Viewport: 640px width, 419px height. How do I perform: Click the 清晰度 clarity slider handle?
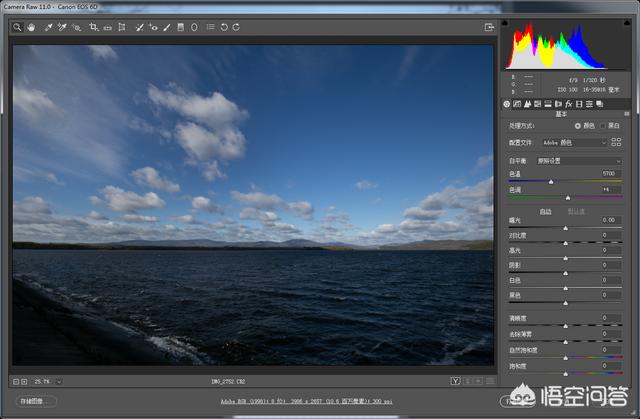pos(566,326)
